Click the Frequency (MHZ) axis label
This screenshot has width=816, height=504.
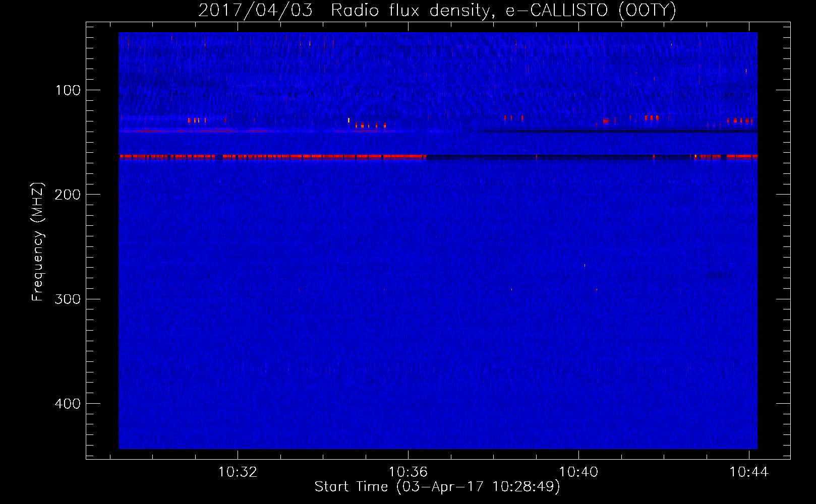click(38, 241)
